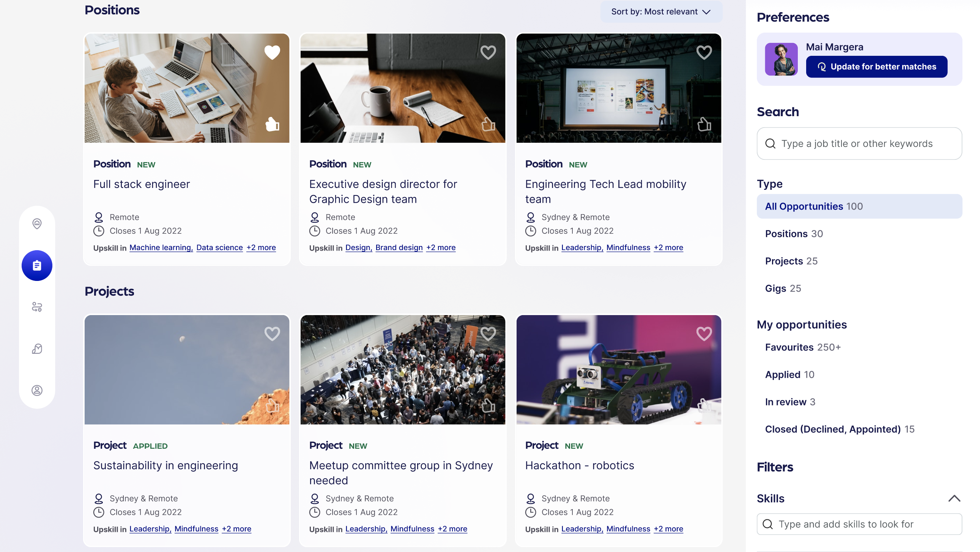
Task: Open the Machine learning upskill link
Action: pos(161,248)
